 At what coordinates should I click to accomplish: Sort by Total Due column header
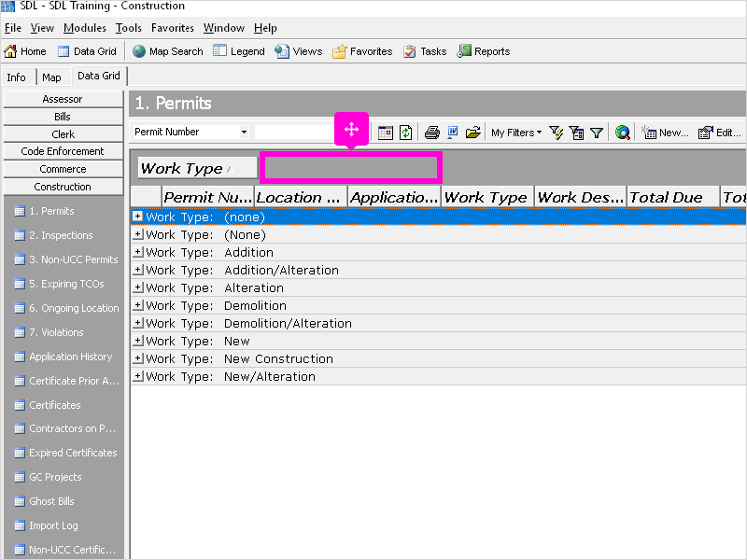pyautogui.click(x=672, y=197)
